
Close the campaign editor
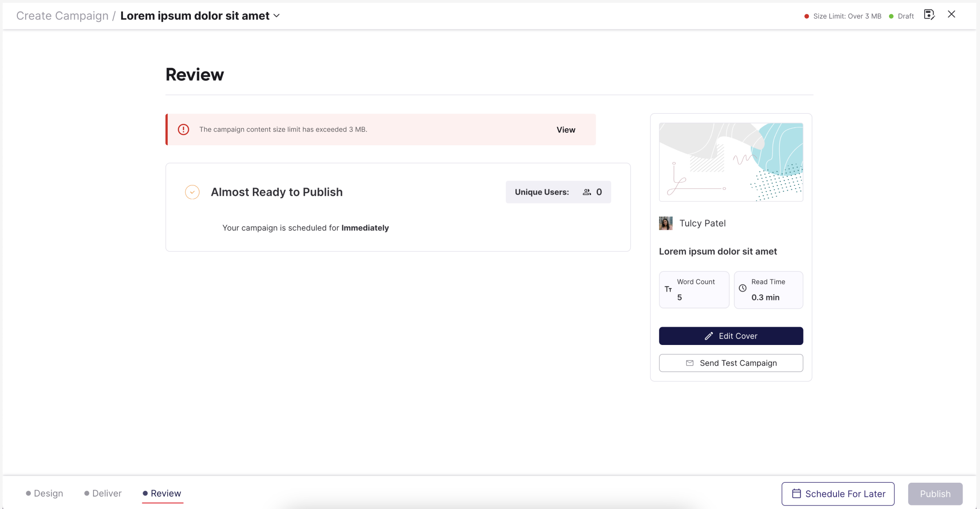click(951, 15)
